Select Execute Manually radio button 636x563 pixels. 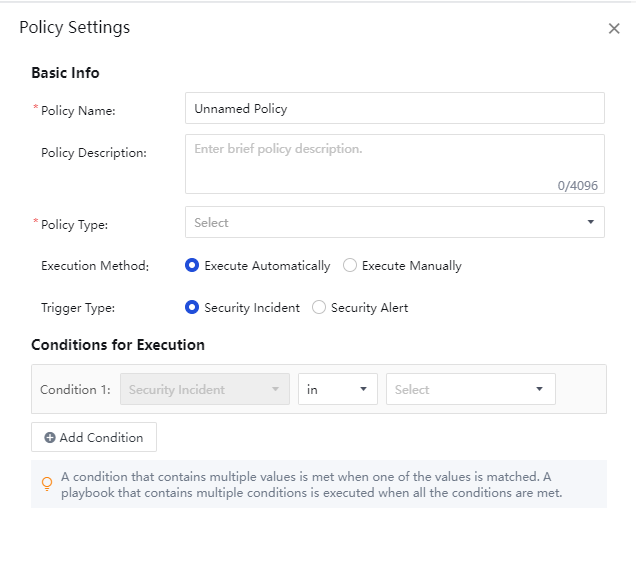coord(350,266)
